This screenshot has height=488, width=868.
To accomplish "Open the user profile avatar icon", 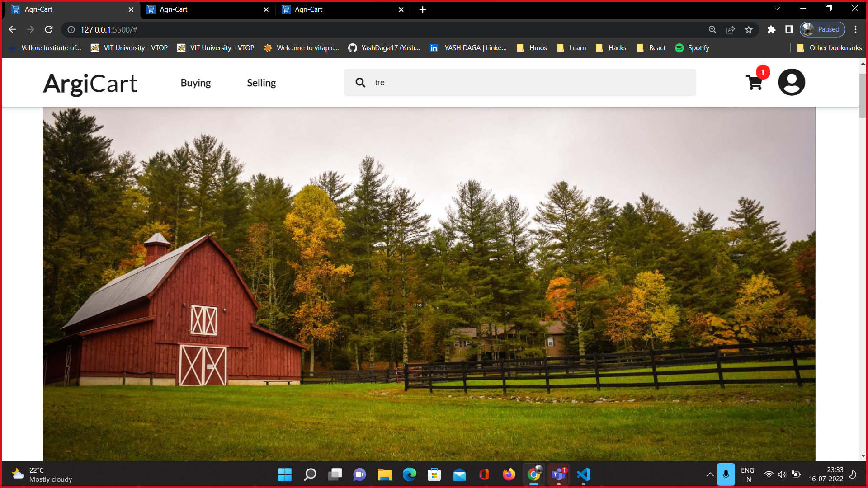I will [x=791, y=82].
